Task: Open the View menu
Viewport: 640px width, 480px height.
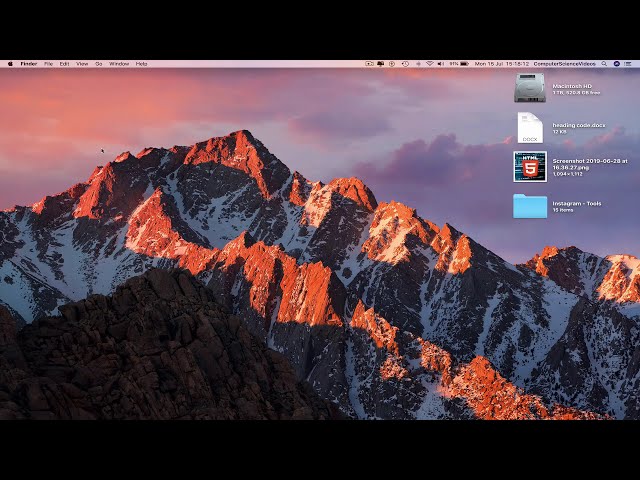Action: (82, 64)
